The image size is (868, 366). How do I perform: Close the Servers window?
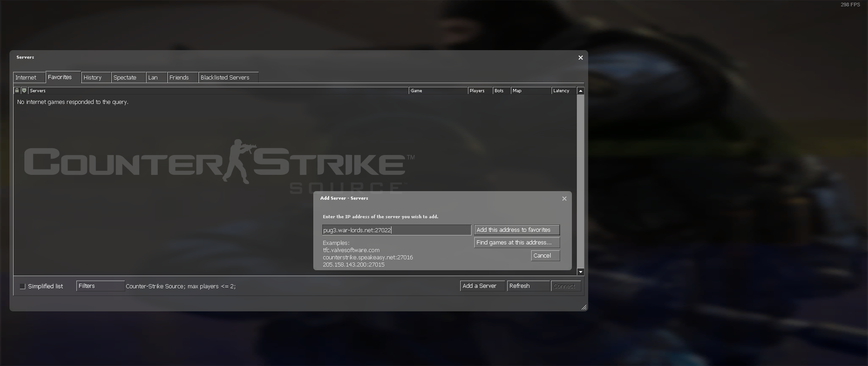click(580, 57)
